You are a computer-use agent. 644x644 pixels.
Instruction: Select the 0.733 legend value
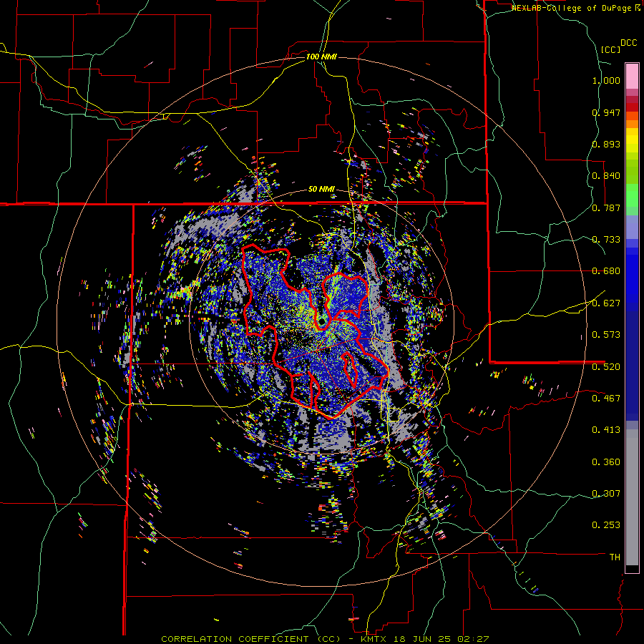point(606,240)
